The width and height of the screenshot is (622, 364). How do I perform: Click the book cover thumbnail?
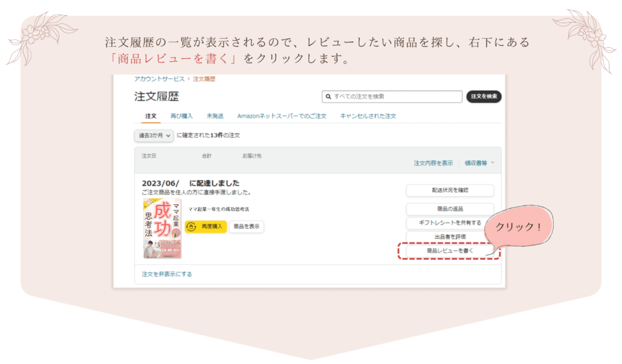(x=162, y=229)
